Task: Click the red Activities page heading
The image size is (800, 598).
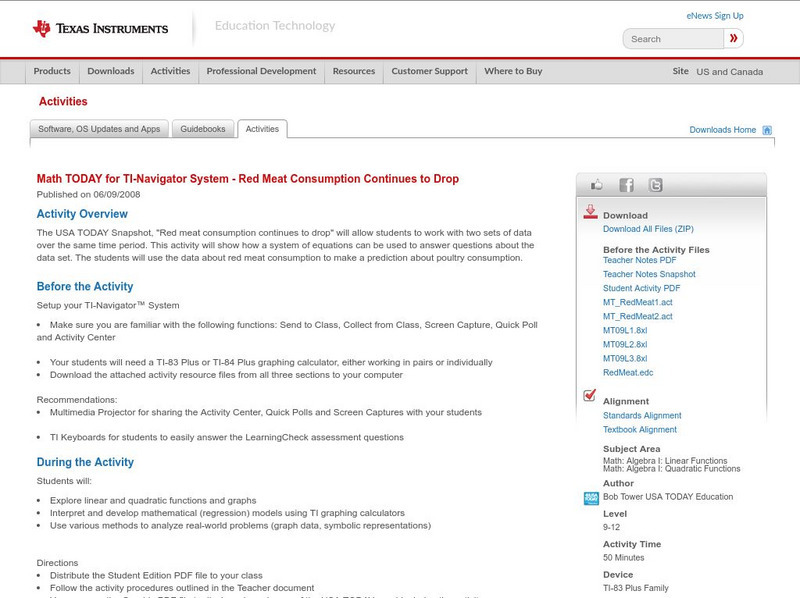Action: [63, 102]
